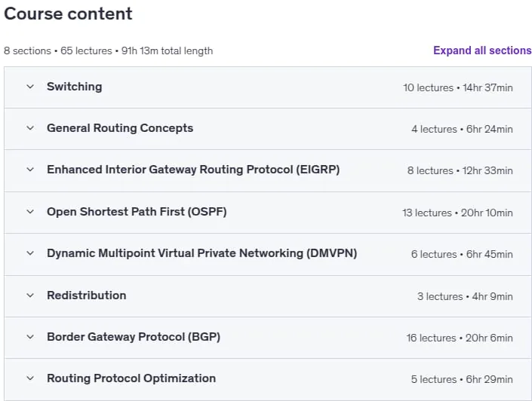Expand the Redistribution section chevron

tap(30, 295)
